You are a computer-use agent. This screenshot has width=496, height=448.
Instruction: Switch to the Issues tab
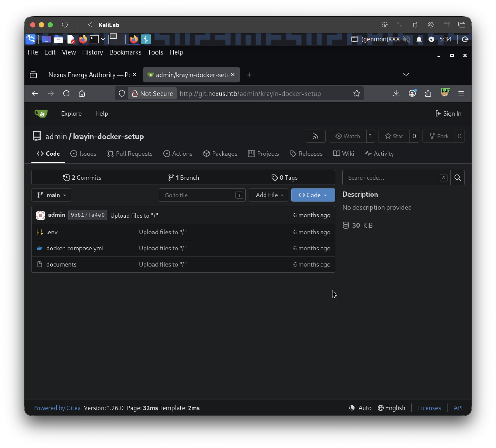83,154
